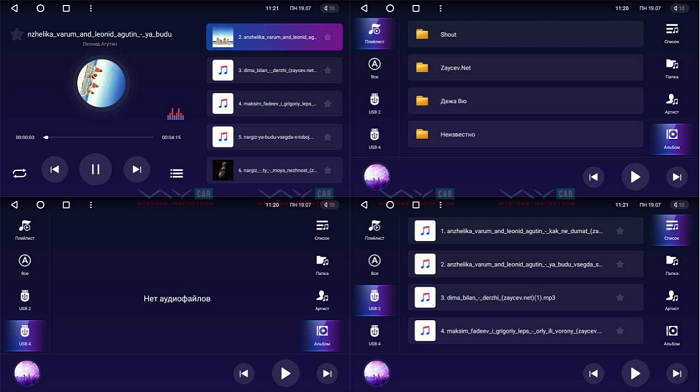Tap Android back arrow in now-playing screen
Screen dimensions: 700x392
[14, 8]
